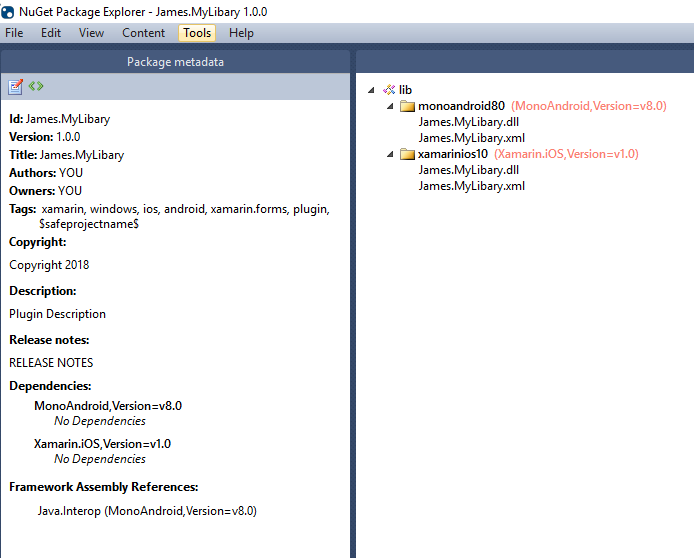The width and height of the screenshot is (694, 558).
Task: Click the (Xamarin.iOS,Version=v1.0) folder annotation
Action: pyautogui.click(x=566, y=154)
